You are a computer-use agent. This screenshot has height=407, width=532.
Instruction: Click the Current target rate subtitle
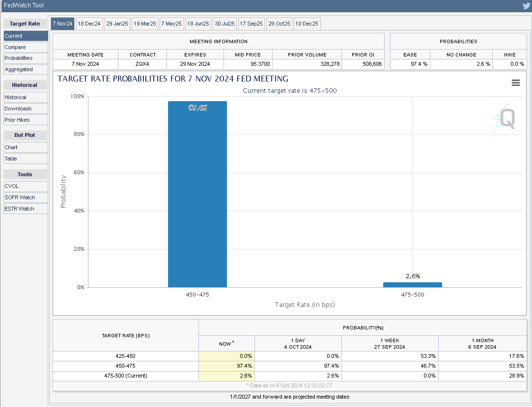click(290, 90)
